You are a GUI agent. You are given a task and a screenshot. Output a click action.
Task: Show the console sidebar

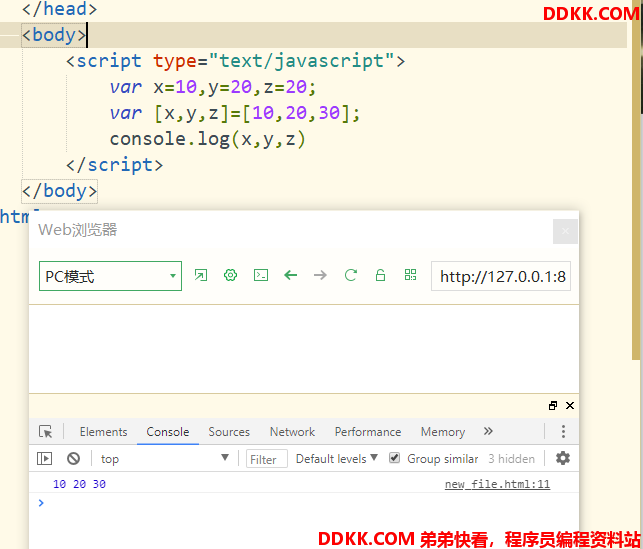(x=44, y=458)
